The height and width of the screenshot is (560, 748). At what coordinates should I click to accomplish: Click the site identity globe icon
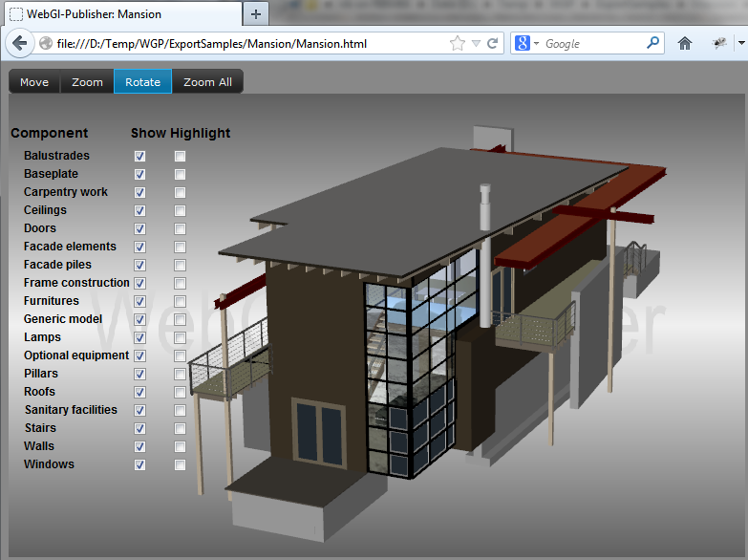click(x=46, y=44)
